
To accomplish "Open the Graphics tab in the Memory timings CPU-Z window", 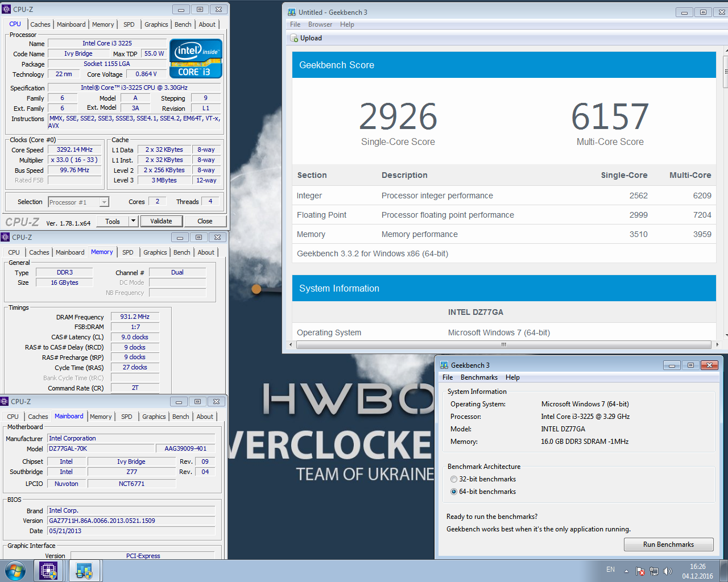I will pyautogui.click(x=155, y=252).
